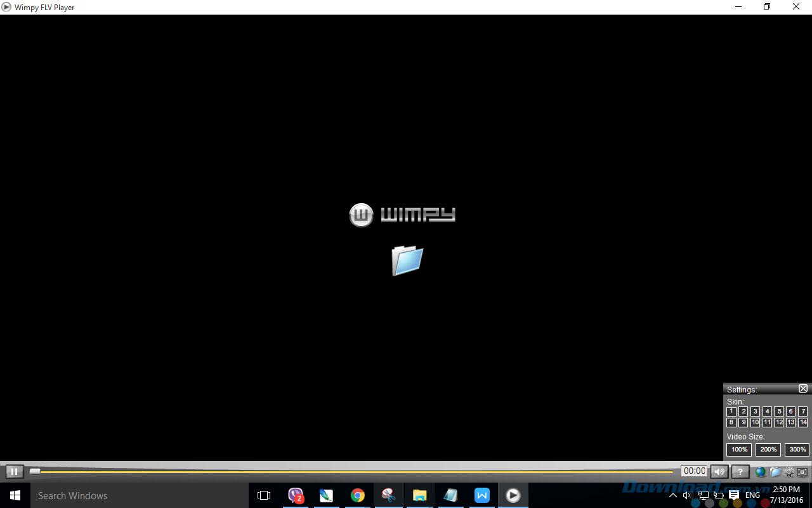Launch Google Chrome from the taskbar
The image size is (812, 508).
(358, 495)
